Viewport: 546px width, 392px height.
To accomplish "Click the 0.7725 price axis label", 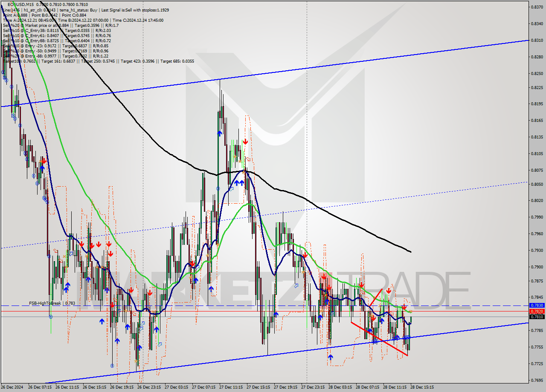I will 537,363.
